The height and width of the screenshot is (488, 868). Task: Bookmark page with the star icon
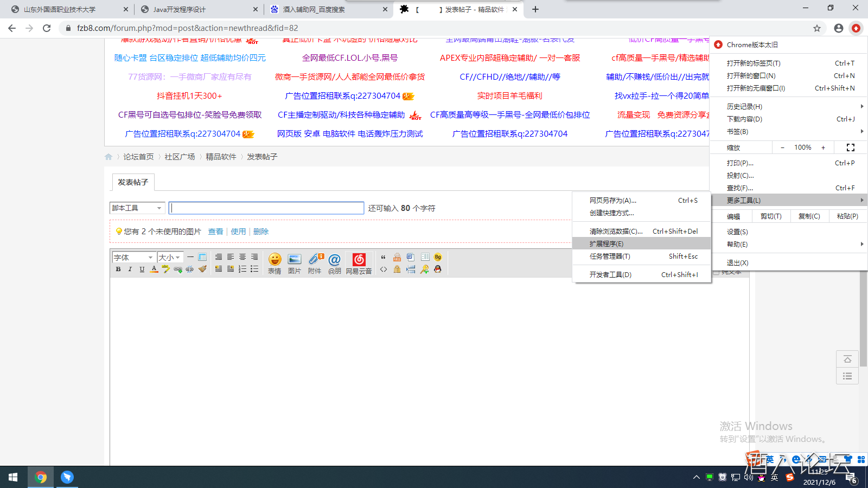coord(817,28)
